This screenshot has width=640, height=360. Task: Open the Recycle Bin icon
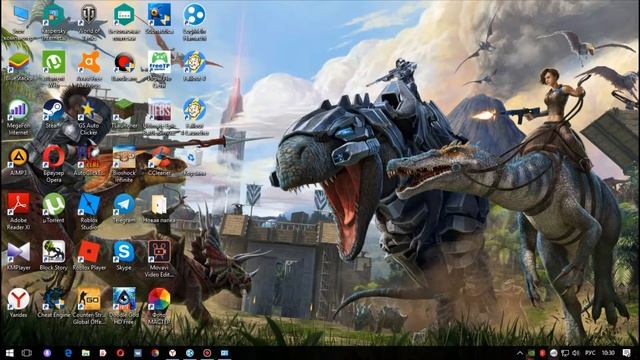point(194,159)
